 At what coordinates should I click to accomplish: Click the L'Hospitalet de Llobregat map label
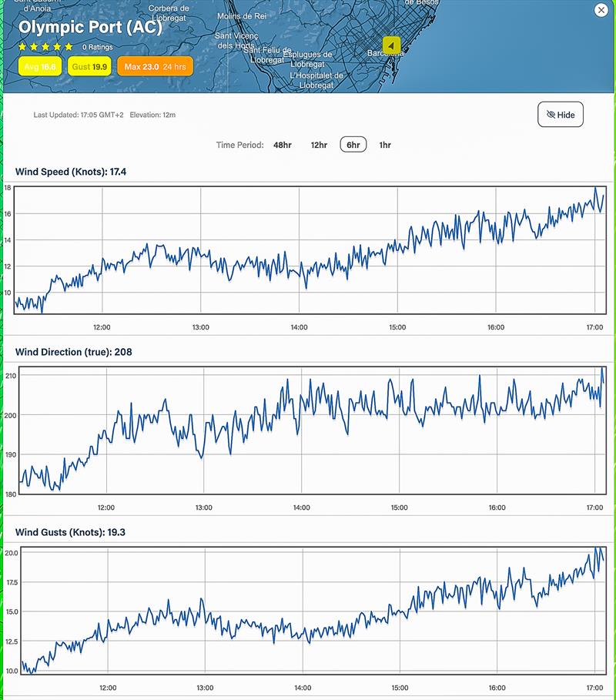(x=316, y=80)
